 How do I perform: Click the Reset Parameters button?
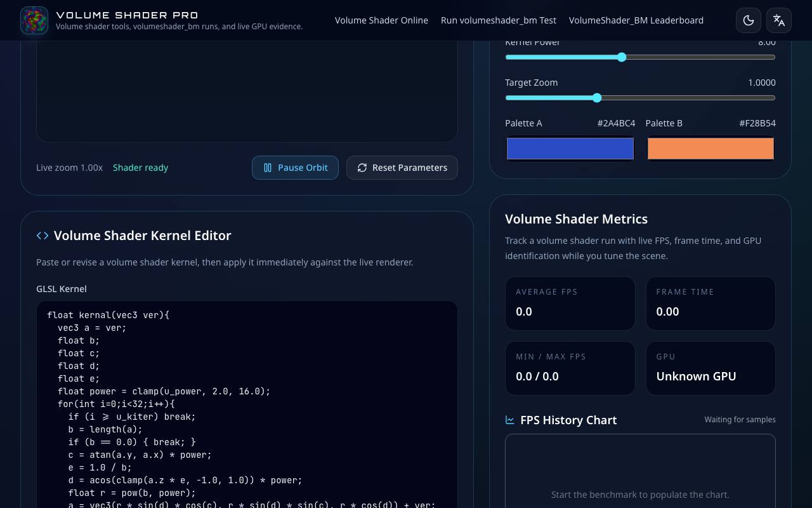pyautogui.click(x=402, y=168)
